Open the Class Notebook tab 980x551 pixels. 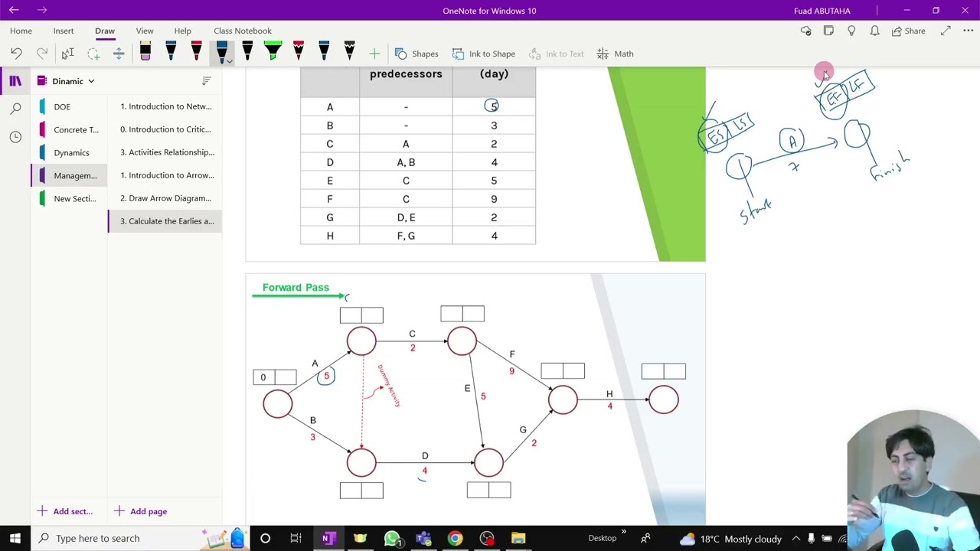243,31
